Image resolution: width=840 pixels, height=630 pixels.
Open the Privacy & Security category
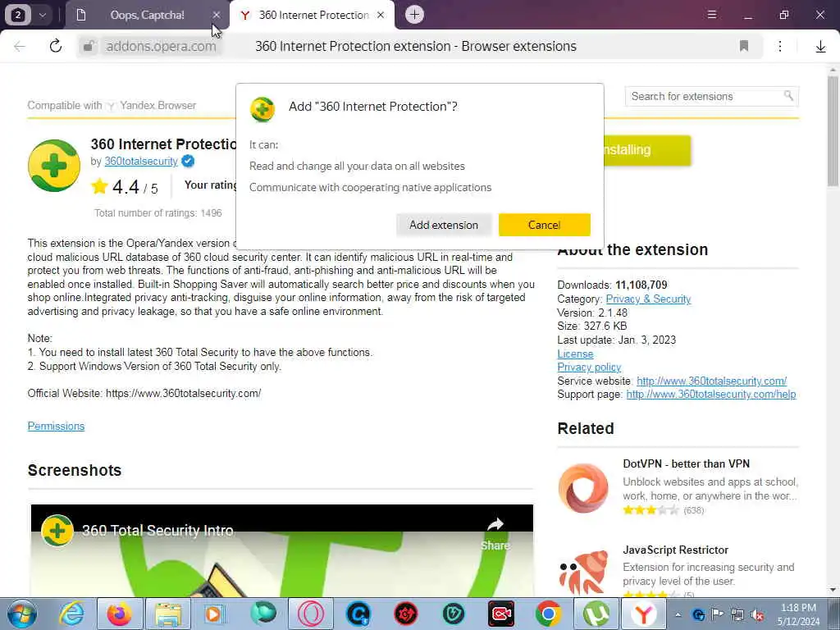point(648,299)
